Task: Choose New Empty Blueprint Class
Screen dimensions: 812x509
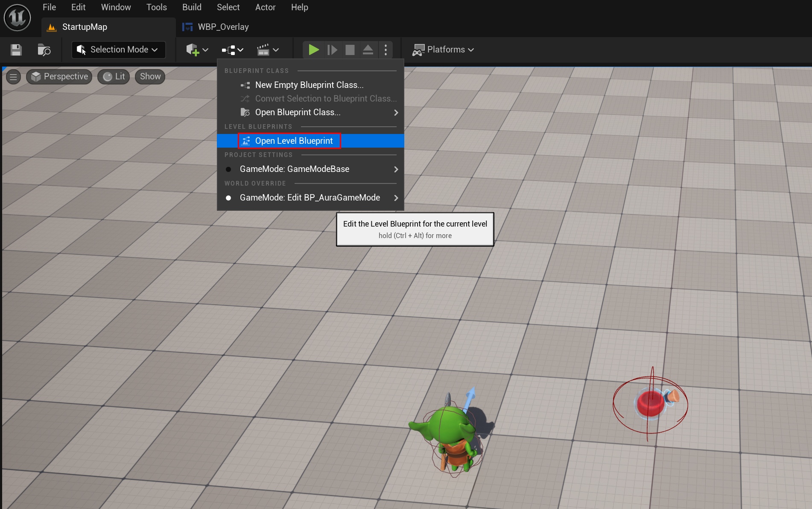Action: 310,85
